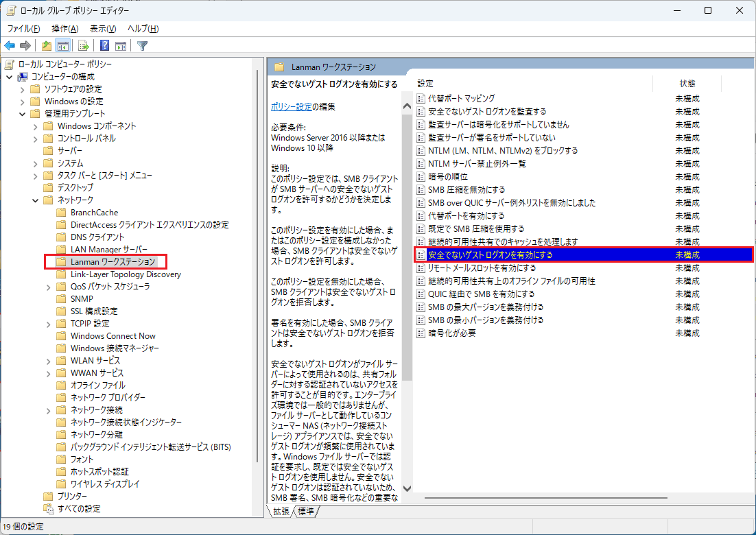This screenshot has height=535, width=756.
Task: Click the Back arrow toolbar icon
Action: [x=10, y=46]
